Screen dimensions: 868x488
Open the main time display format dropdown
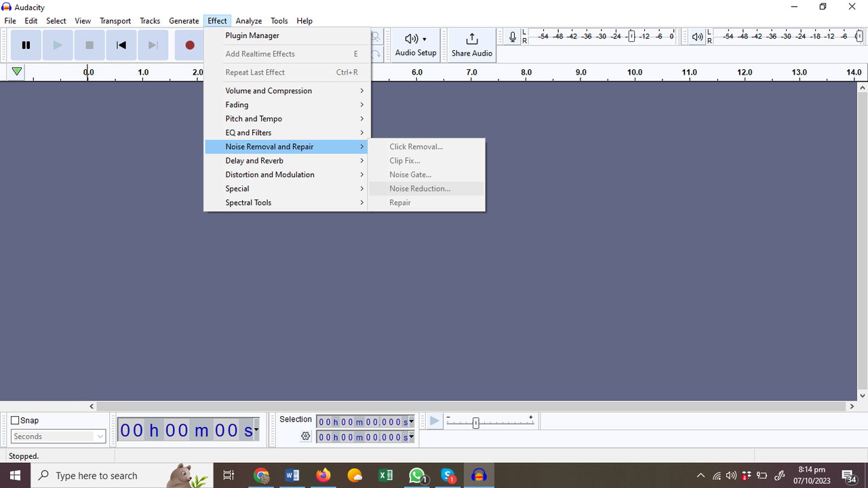[x=256, y=430]
